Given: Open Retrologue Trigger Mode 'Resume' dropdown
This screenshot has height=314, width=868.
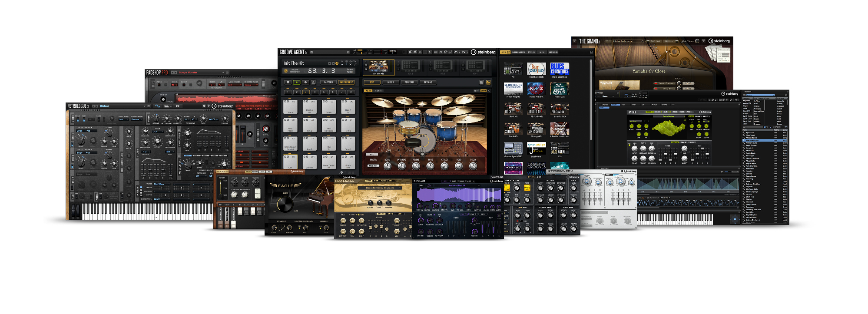Looking at the screenshot, I should pyautogui.click(x=137, y=119).
